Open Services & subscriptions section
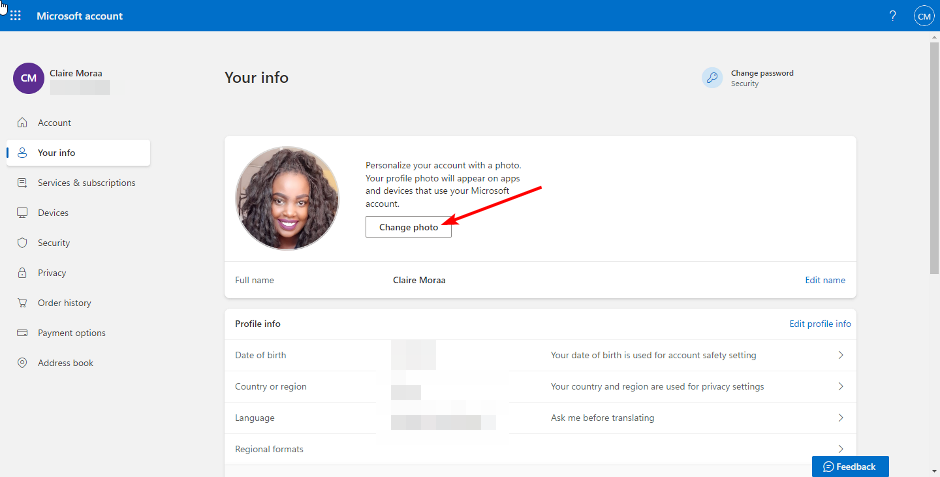The image size is (940, 477). point(86,182)
